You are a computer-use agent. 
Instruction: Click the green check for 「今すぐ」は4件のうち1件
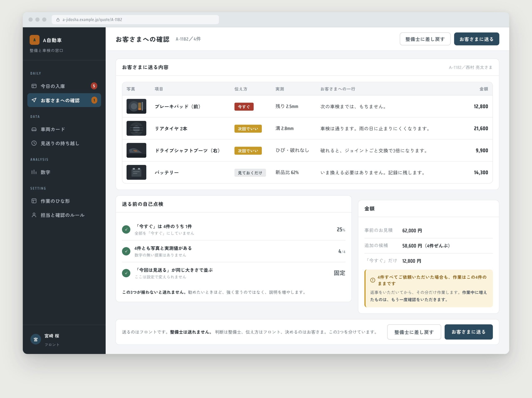[x=126, y=229]
